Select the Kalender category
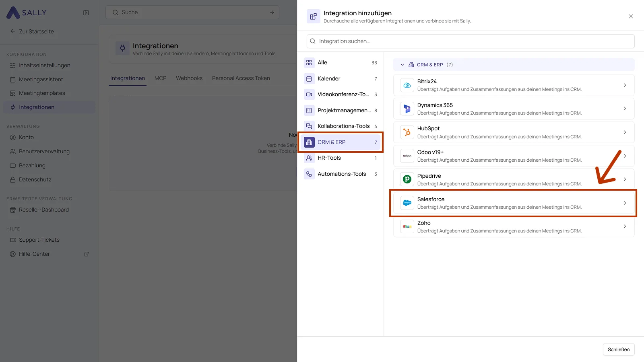 [341, 79]
